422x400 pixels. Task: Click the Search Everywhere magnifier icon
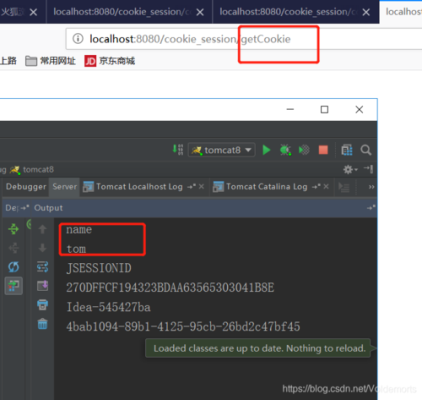point(366,150)
